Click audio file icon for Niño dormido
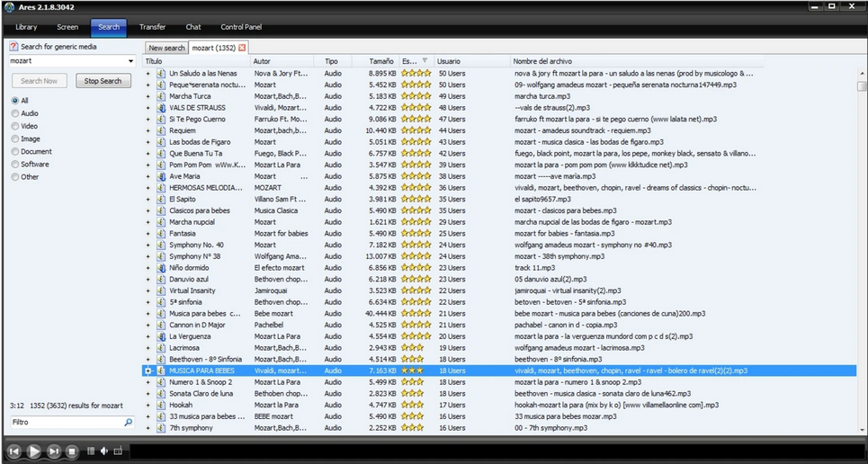 tap(161, 267)
